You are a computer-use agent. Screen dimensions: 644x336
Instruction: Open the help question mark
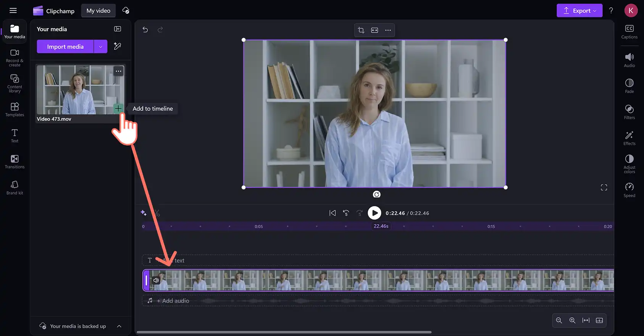[611, 11]
